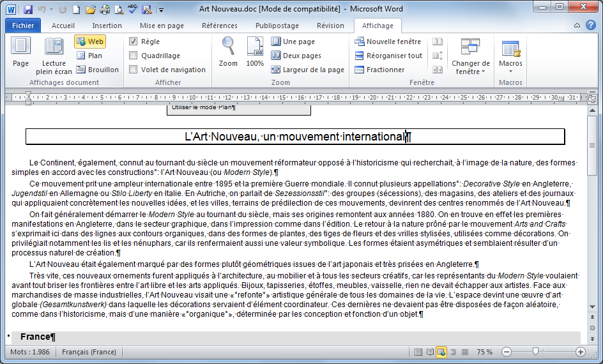Click Français (France) language indicator
Viewport: 603px width, 364px height.
(89, 352)
